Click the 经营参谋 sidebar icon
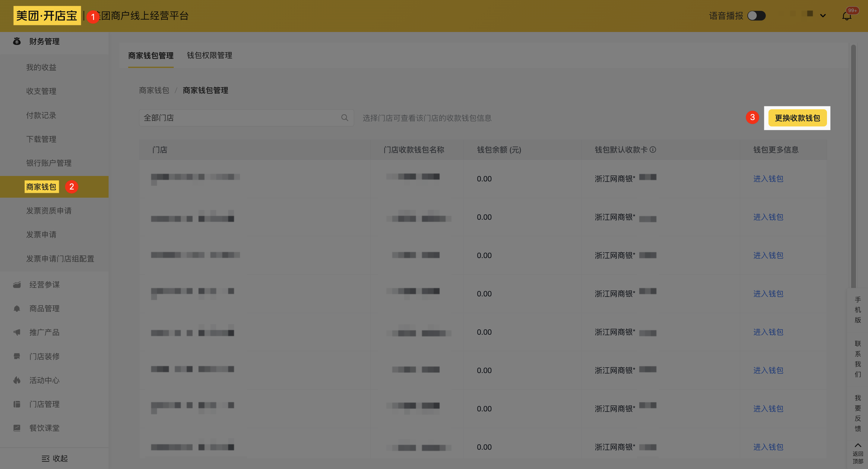 [x=17, y=285]
